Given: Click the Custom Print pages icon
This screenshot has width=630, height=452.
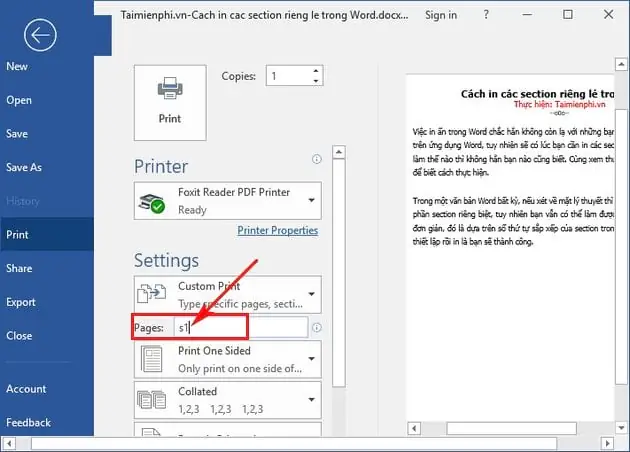Looking at the screenshot, I should [151, 293].
